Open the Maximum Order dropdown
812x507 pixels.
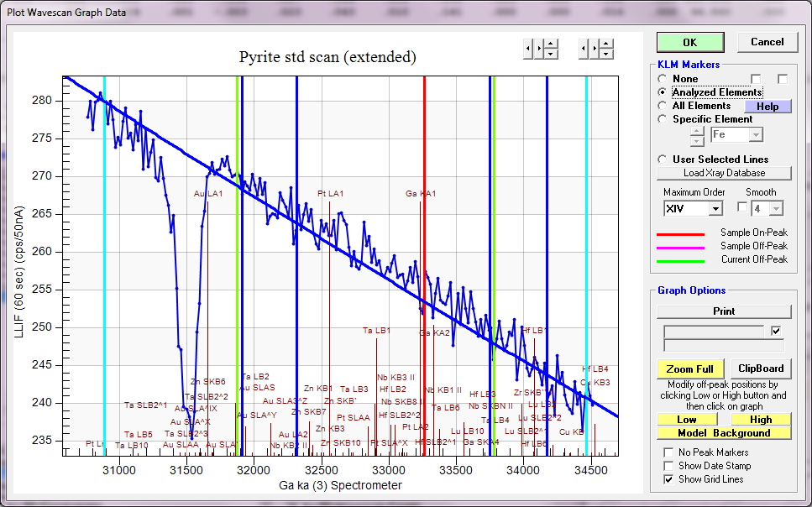(715, 208)
